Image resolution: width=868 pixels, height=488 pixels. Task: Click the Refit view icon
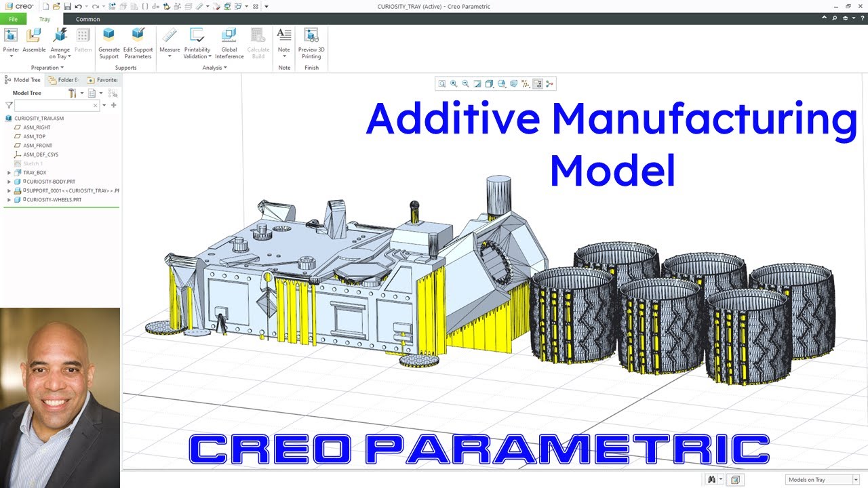tap(442, 84)
